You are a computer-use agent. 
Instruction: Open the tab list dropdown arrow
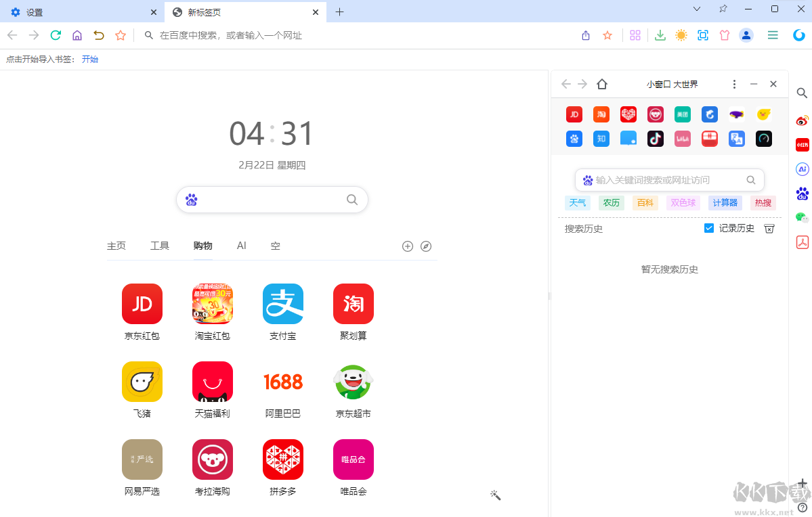click(696, 9)
